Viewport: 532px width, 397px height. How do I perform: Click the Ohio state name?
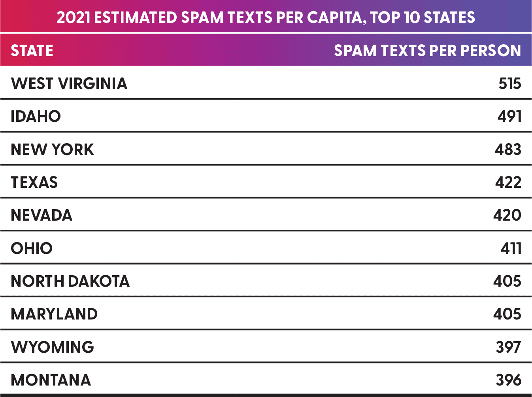(x=32, y=248)
